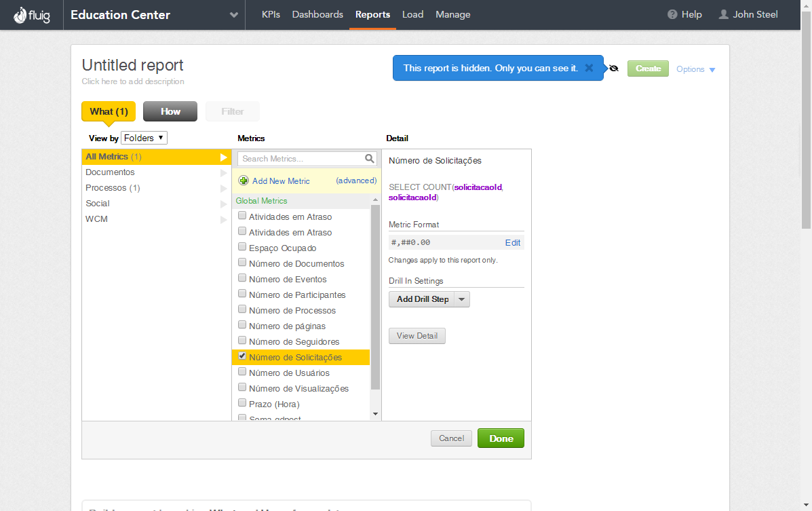The image size is (812, 511).
Task: Expand the Add Drill Step dropdown arrow
Action: click(462, 299)
